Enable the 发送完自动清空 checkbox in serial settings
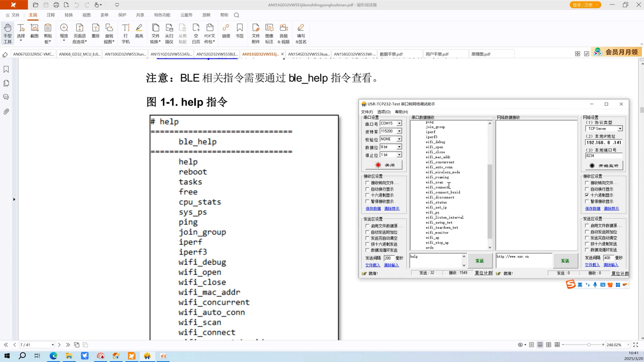644x362 pixels. point(367,238)
